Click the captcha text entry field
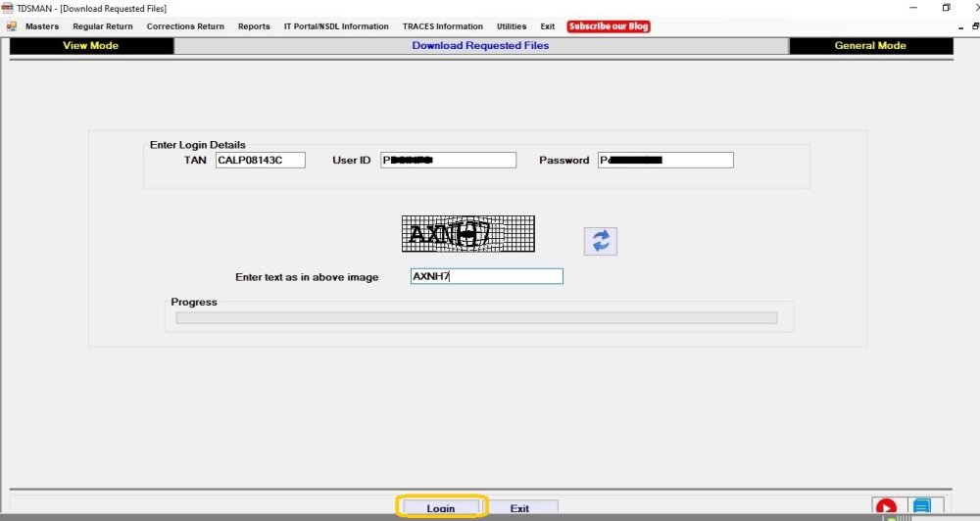This screenshot has height=521, width=980. 487,276
